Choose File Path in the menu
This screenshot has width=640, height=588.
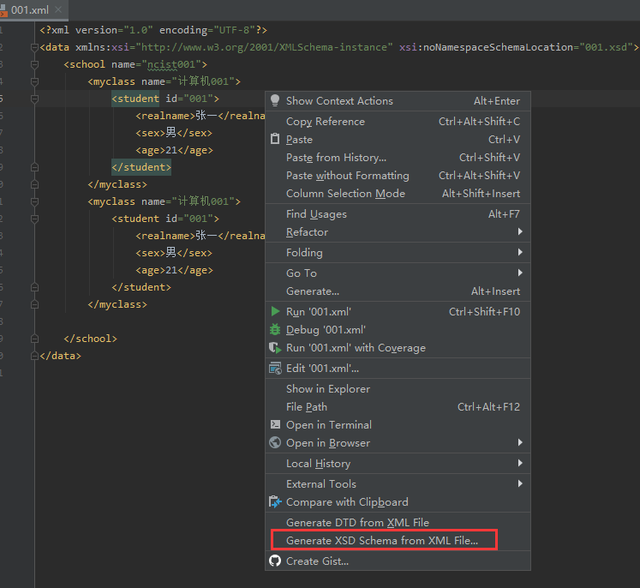(398, 407)
